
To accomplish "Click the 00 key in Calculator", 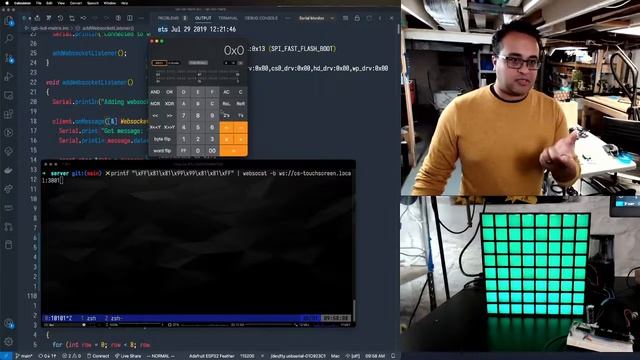I will point(212,151).
